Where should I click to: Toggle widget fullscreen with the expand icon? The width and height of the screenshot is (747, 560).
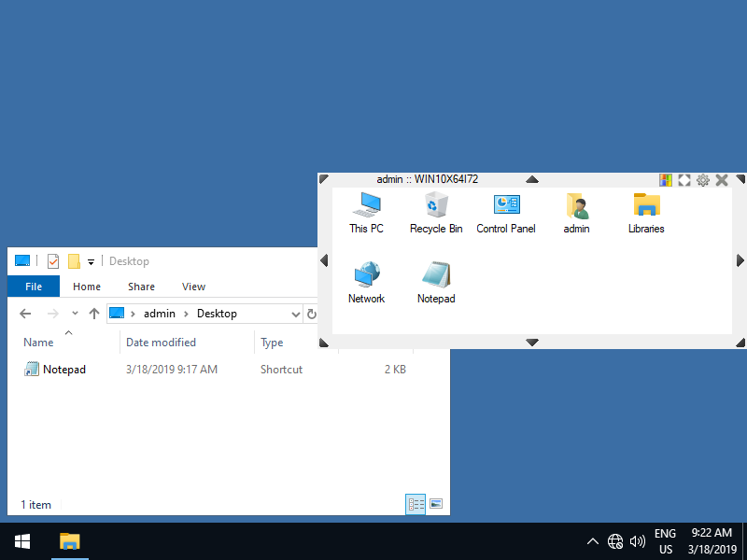click(x=684, y=180)
